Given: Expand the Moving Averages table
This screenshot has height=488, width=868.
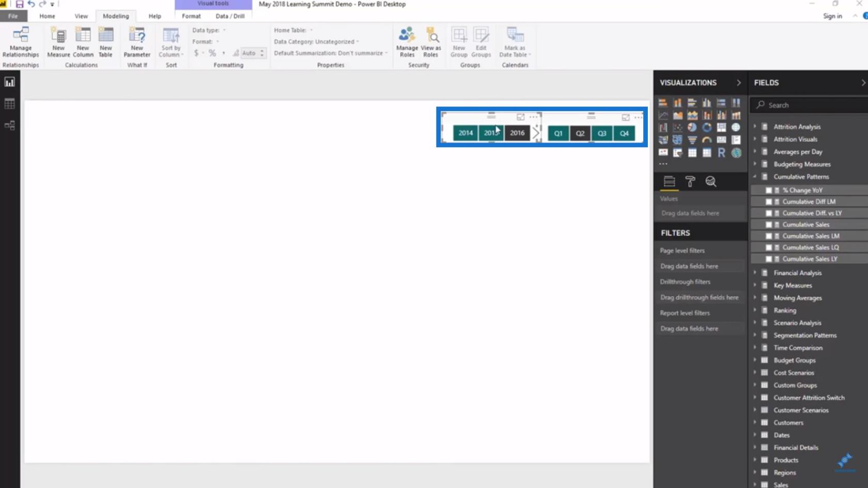Looking at the screenshot, I should [755, 297].
